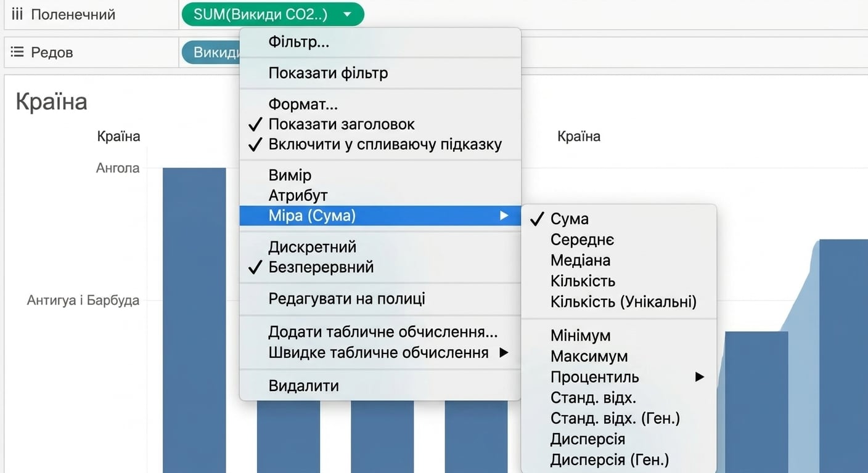Toggle Показати заголовок checked option

tap(380, 124)
